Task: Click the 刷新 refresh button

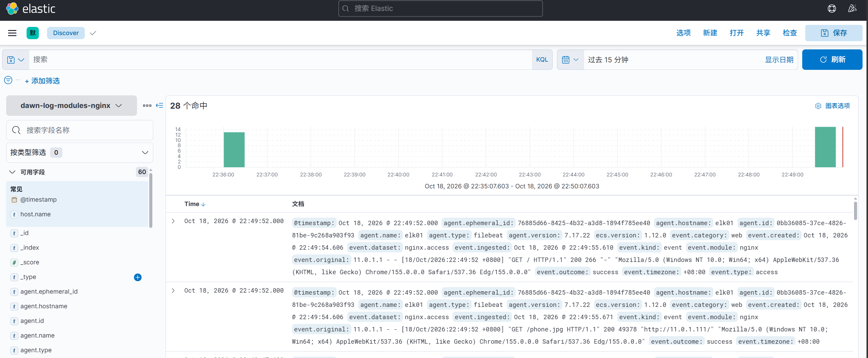Action: click(x=832, y=60)
